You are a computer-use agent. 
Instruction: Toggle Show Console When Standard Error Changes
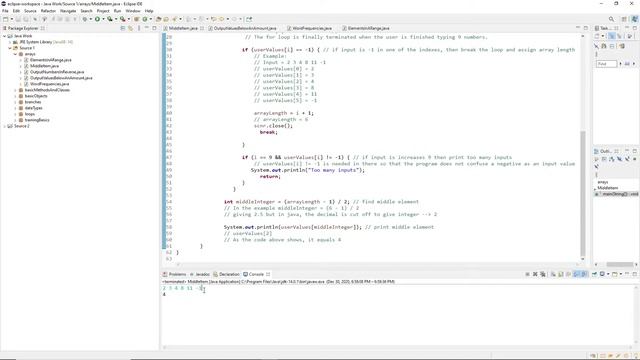coord(584,274)
